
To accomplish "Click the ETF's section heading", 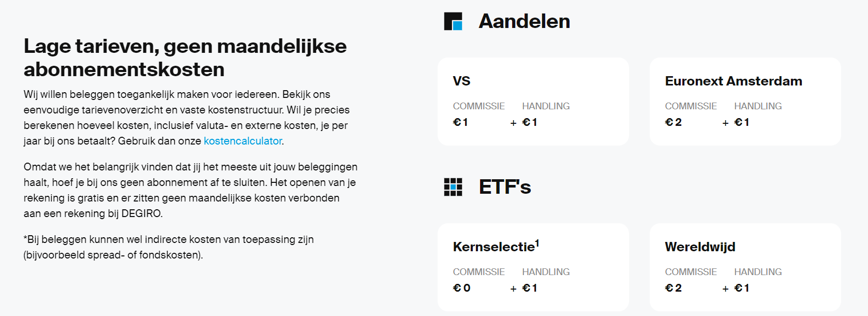I will point(504,187).
